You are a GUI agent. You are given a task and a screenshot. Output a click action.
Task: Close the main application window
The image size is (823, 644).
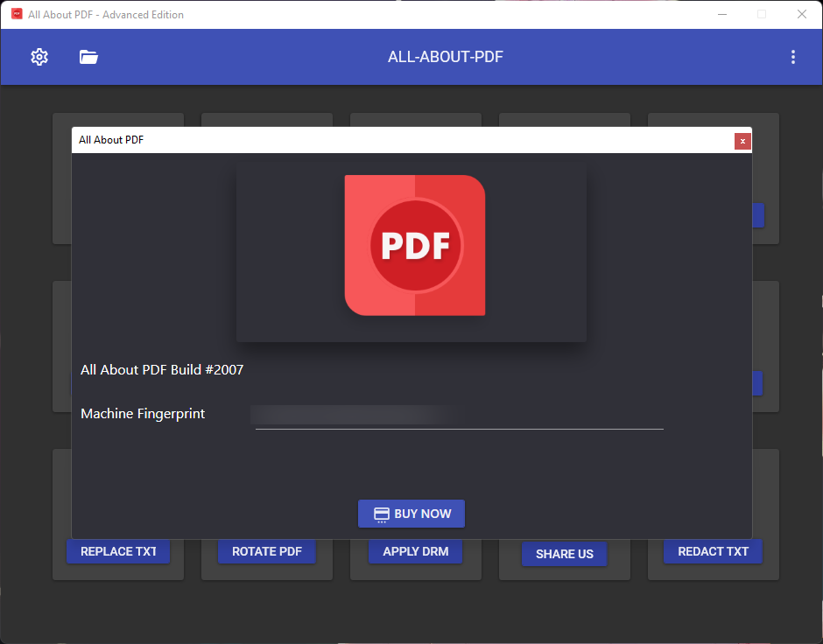coord(801,14)
